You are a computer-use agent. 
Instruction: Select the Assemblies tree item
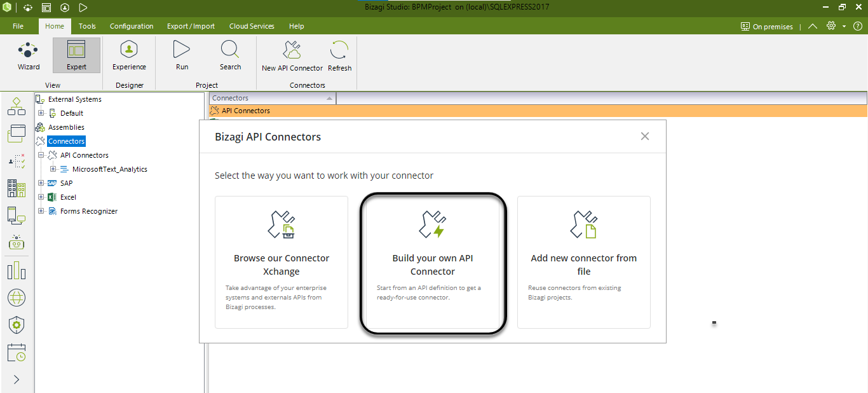66,127
